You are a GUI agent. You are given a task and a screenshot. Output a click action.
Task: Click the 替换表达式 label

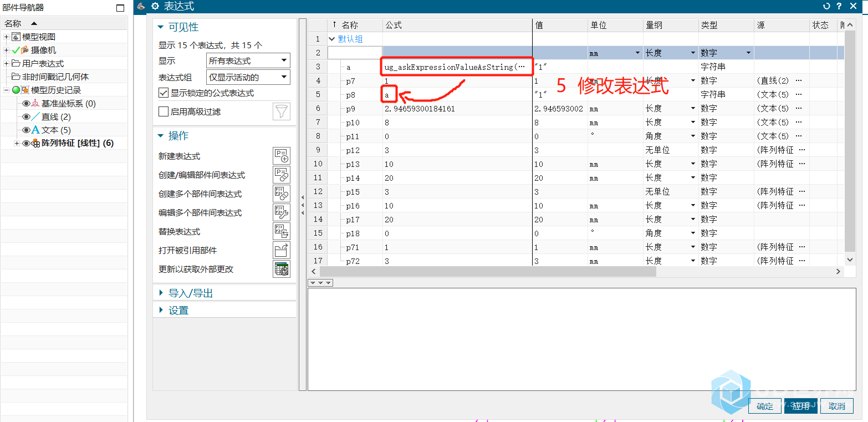tap(180, 232)
